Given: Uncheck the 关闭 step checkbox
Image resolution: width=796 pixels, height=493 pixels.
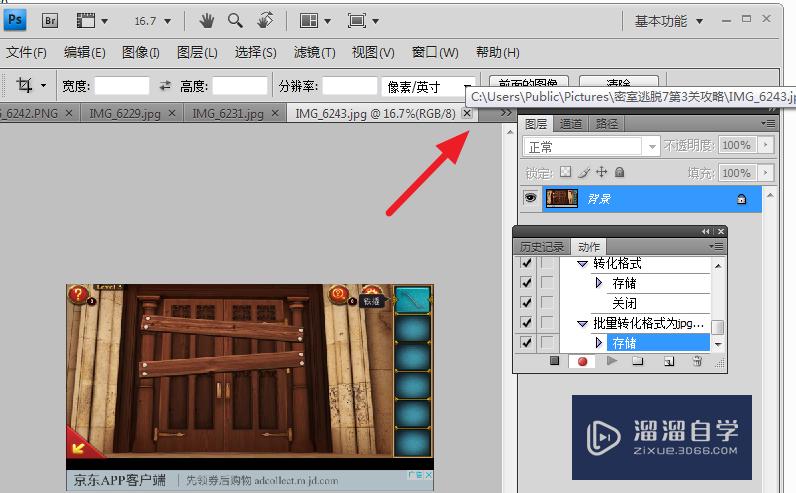Looking at the screenshot, I should (x=526, y=303).
